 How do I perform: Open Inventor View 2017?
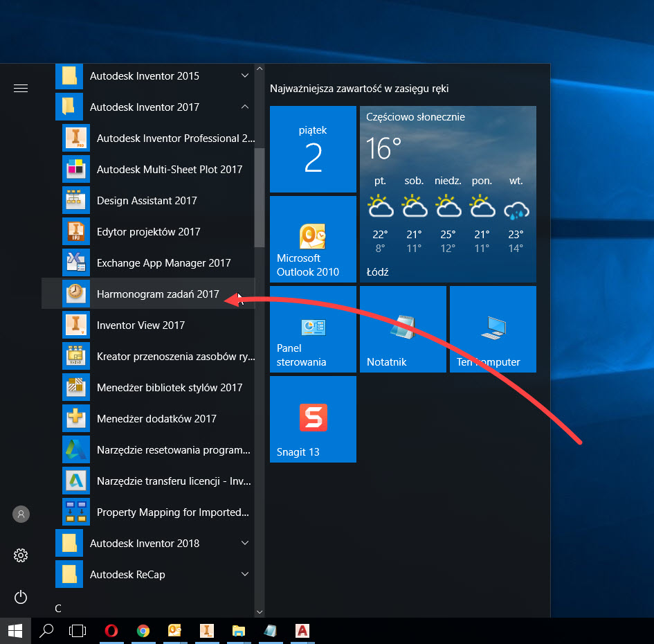point(140,325)
